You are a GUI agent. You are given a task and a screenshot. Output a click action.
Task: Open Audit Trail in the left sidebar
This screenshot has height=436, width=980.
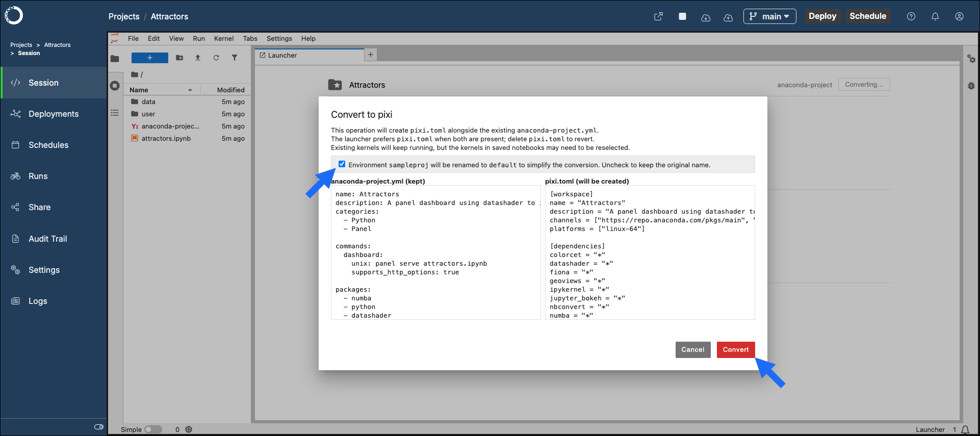coord(54,239)
